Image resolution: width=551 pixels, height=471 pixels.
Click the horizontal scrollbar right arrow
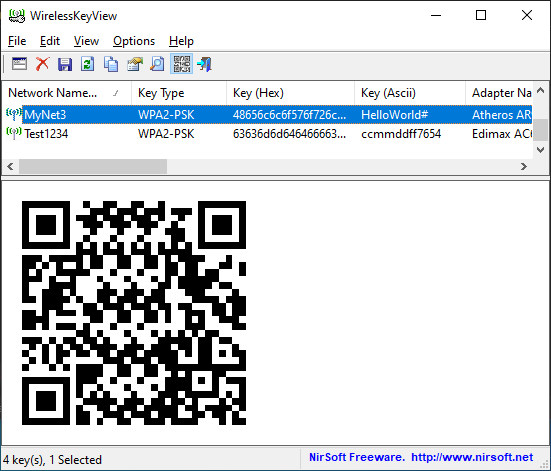coord(524,166)
